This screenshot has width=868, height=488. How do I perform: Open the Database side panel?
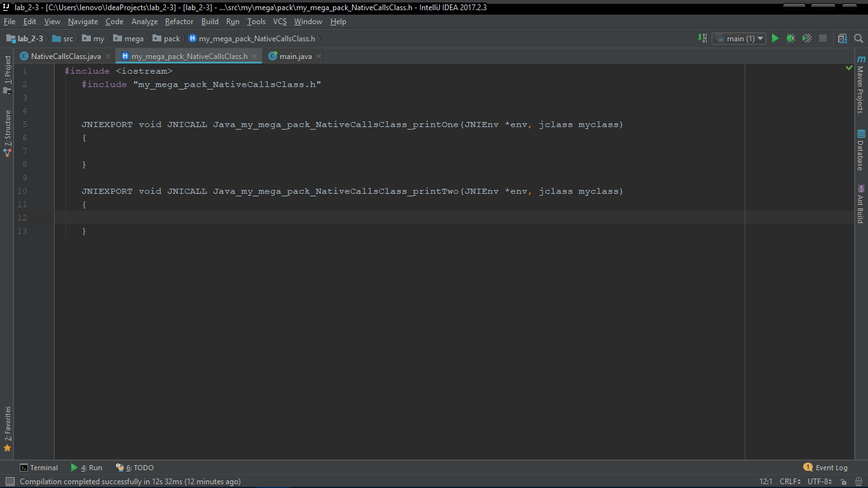pyautogui.click(x=861, y=150)
